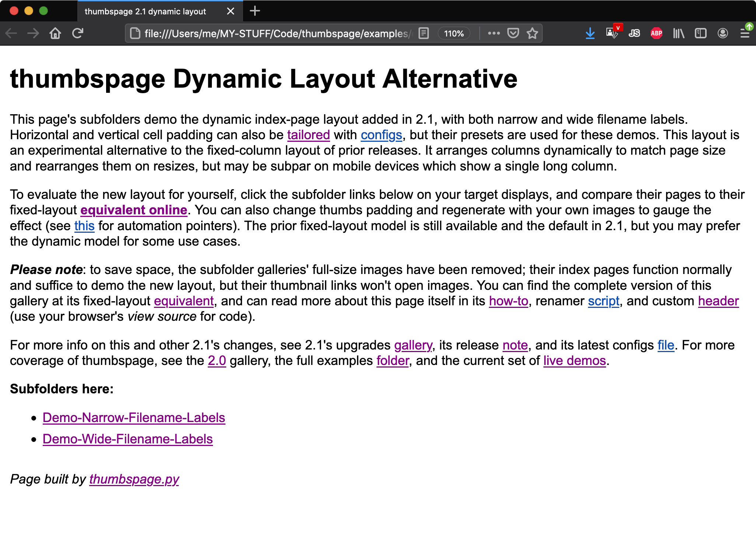Open Library bookmarks and history icon
The width and height of the screenshot is (756, 534).
tap(678, 34)
